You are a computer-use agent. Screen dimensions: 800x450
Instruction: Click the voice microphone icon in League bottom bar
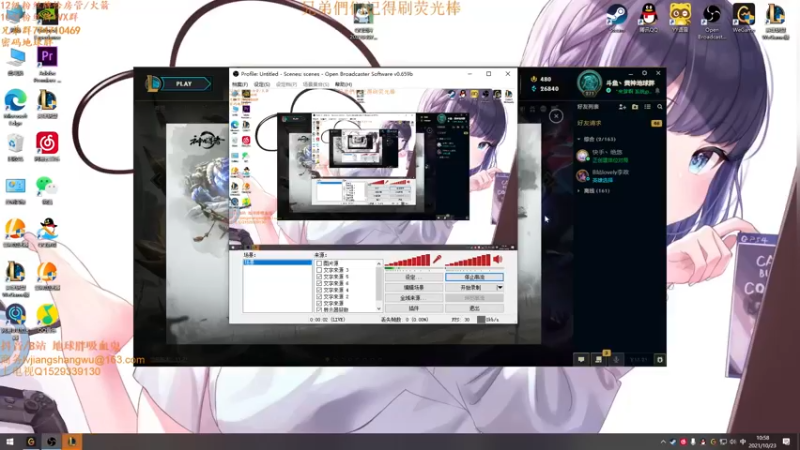point(616,360)
